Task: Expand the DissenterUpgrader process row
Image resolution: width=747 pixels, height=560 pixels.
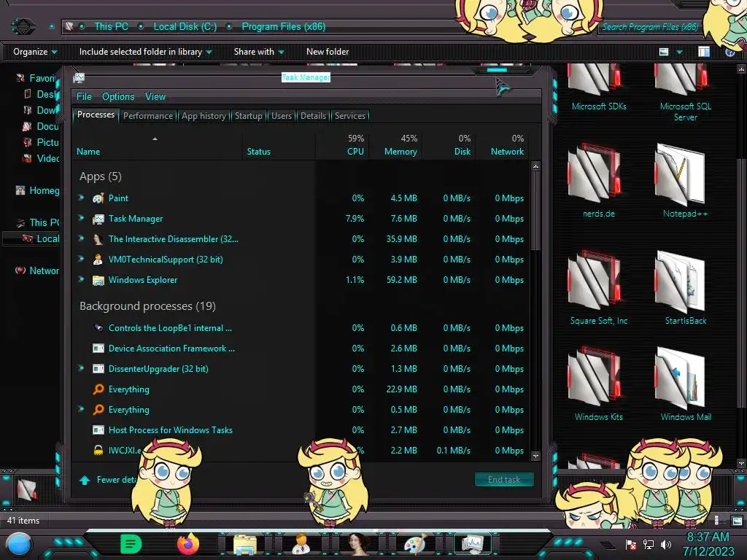Action: (x=81, y=368)
